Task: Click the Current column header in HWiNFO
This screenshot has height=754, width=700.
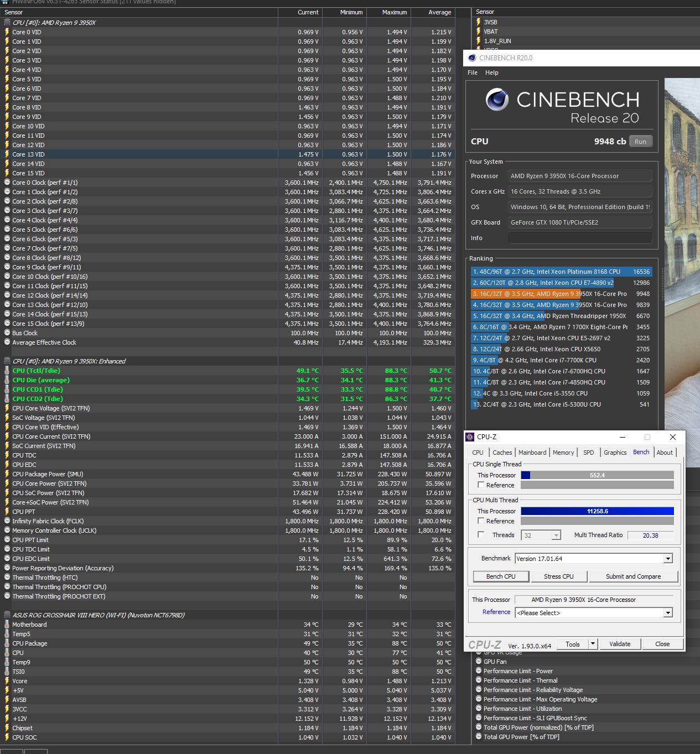Action: (x=300, y=12)
